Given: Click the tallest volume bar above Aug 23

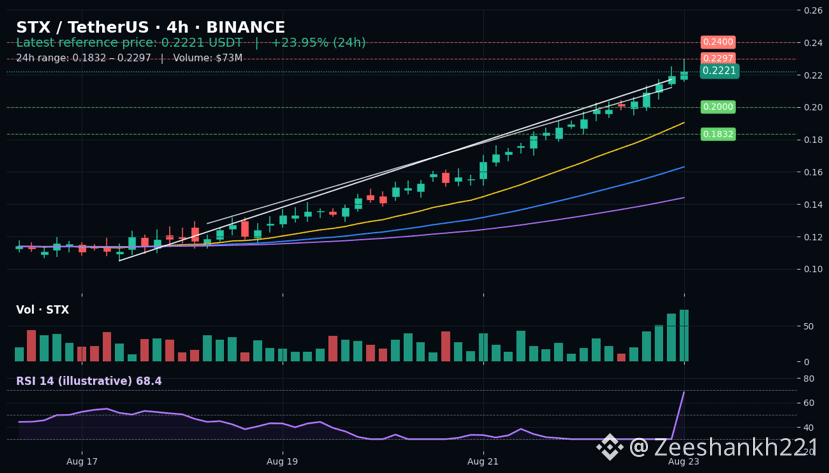Looking at the screenshot, I should pos(684,336).
